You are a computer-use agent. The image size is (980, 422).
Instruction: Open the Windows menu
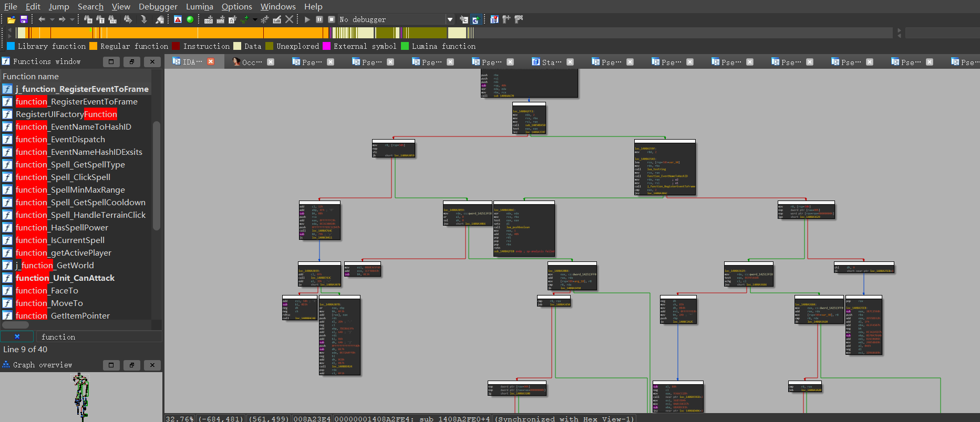pyautogui.click(x=278, y=6)
